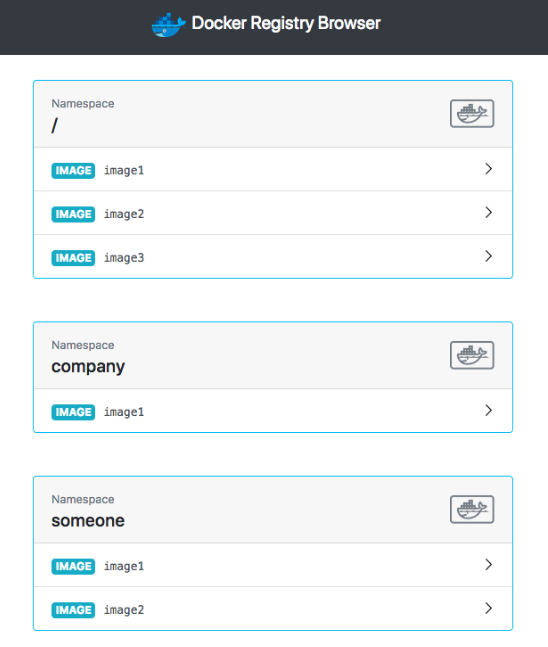
Task: Click IMAGE badge for someone image2
Action: (73, 610)
